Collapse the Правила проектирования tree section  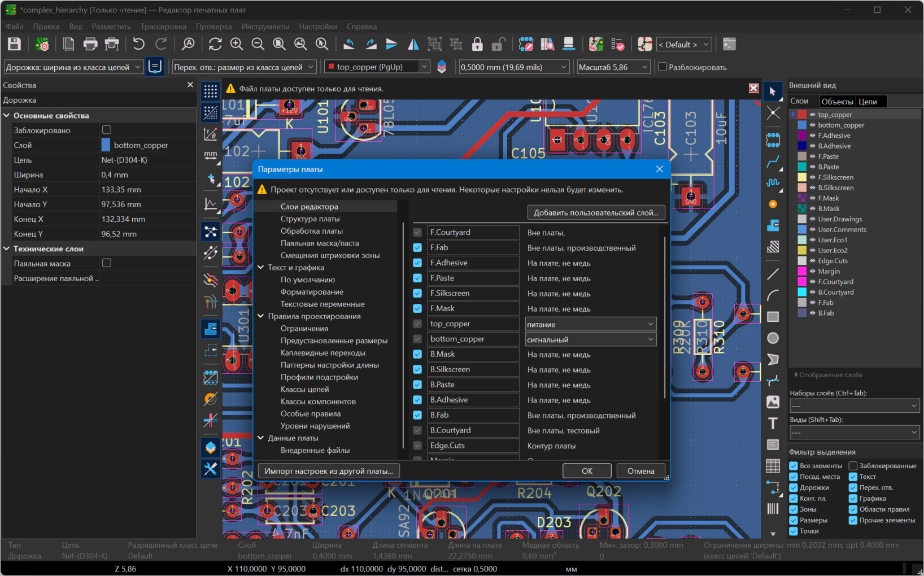coord(261,316)
